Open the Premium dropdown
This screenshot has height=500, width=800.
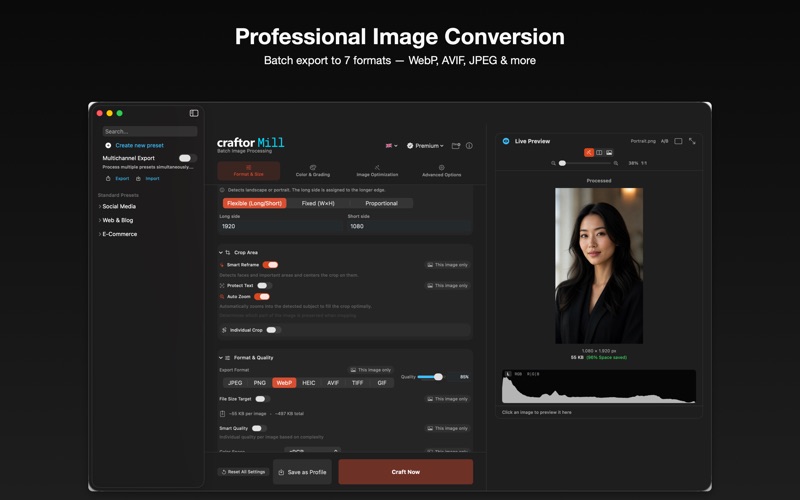[x=426, y=146]
